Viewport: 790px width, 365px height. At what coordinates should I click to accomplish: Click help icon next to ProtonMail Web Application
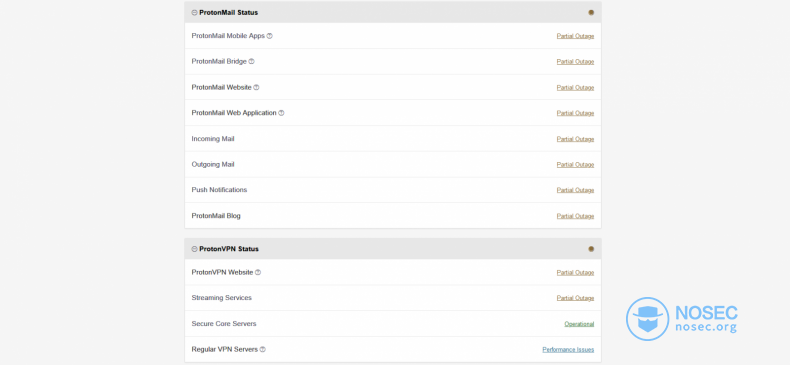click(281, 113)
